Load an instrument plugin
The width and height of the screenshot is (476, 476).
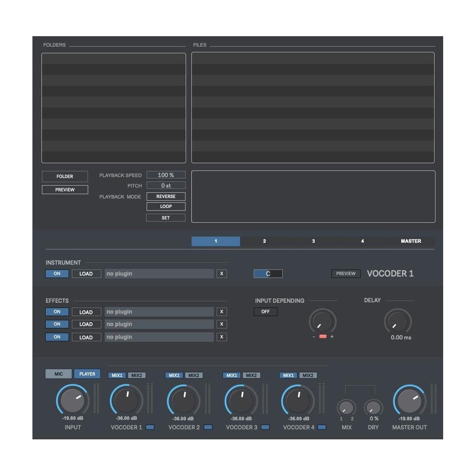(86, 273)
